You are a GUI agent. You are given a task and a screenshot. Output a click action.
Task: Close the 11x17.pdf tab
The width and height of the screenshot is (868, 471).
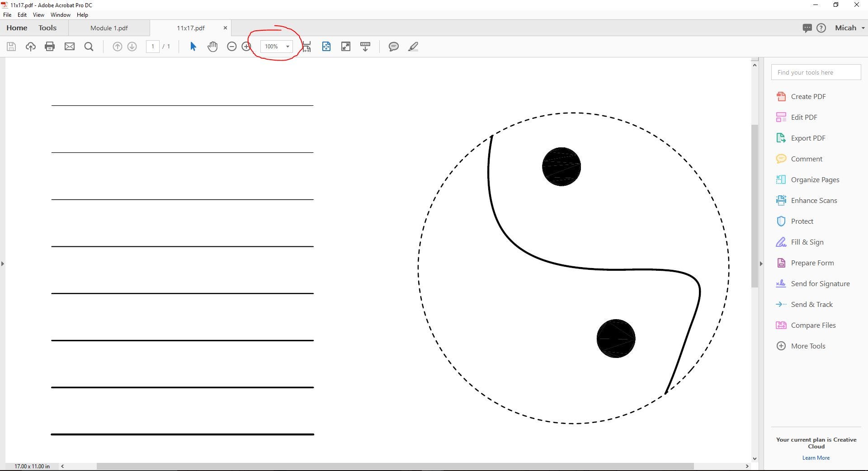point(225,28)
